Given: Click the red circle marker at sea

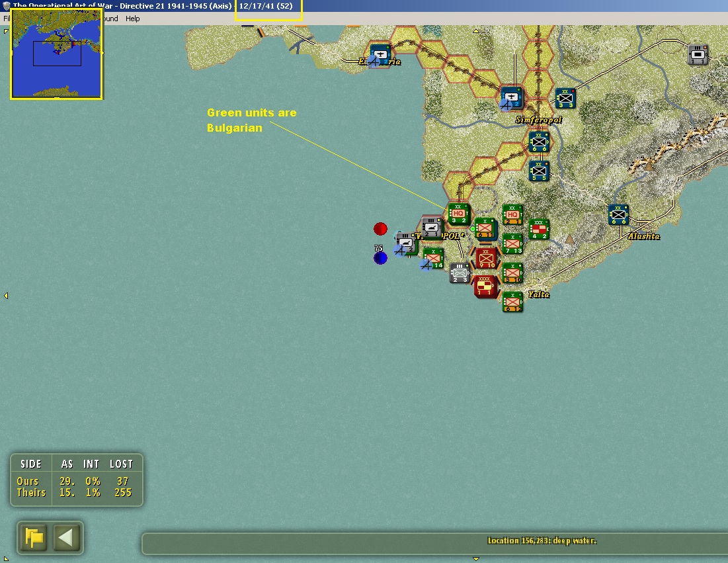Looking at the screenshot, I should tap(380, 228).
